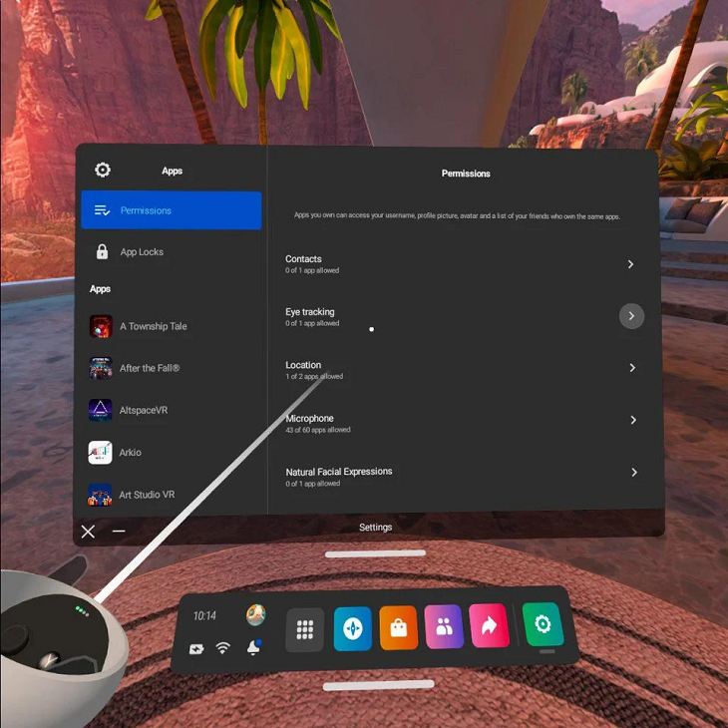Click the green Settings gear in dock

(543, 624)
